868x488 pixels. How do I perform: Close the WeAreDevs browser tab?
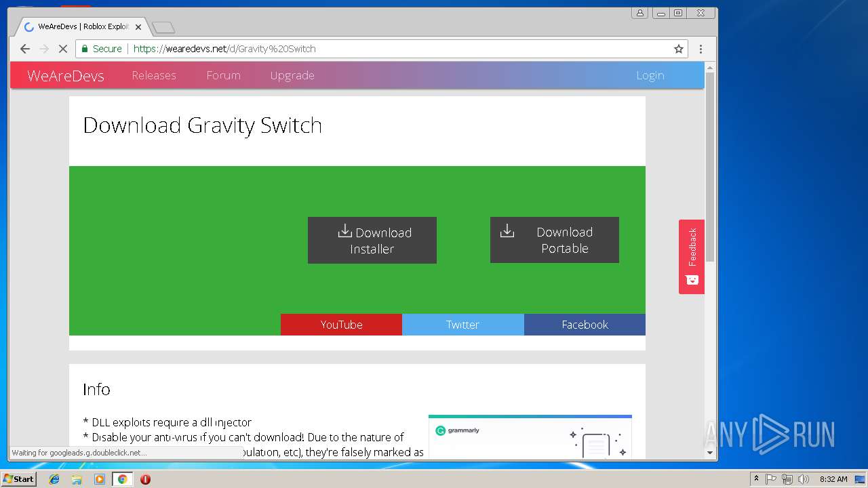(x=138, y=27)
